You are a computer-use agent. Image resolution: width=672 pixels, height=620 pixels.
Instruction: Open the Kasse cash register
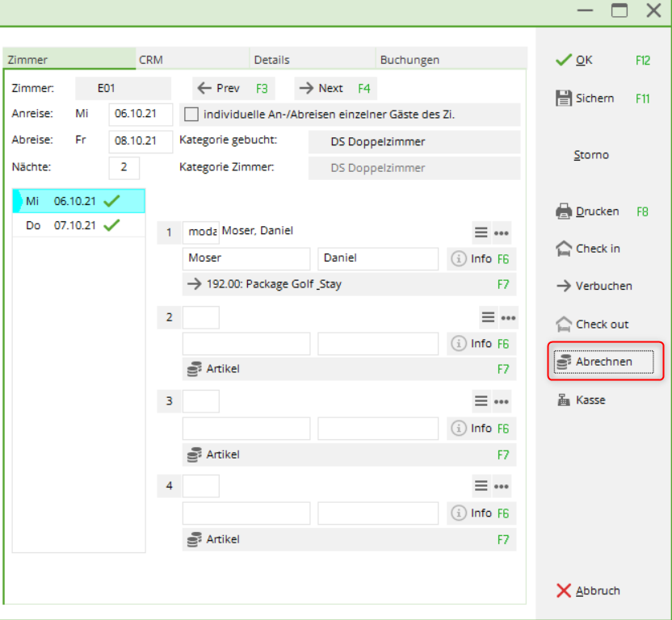point(564,400)
